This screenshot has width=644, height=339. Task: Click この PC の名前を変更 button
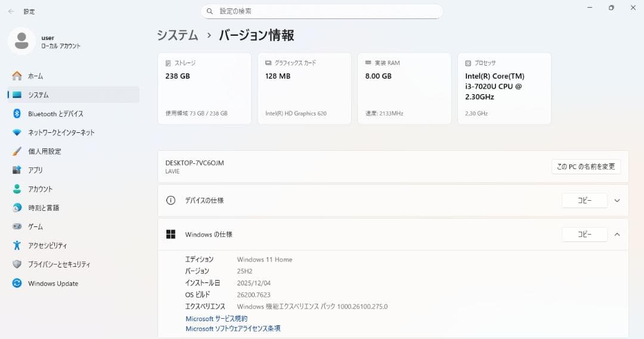[586, 167]
